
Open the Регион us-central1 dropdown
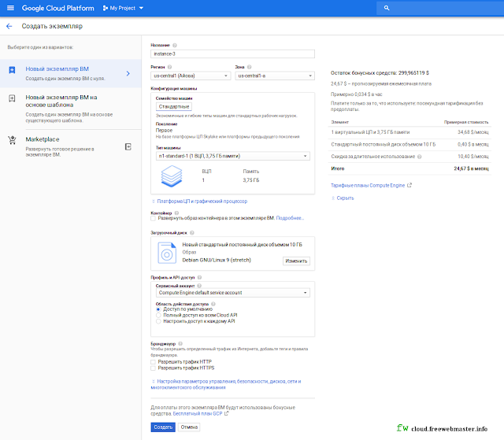[191, 76]
